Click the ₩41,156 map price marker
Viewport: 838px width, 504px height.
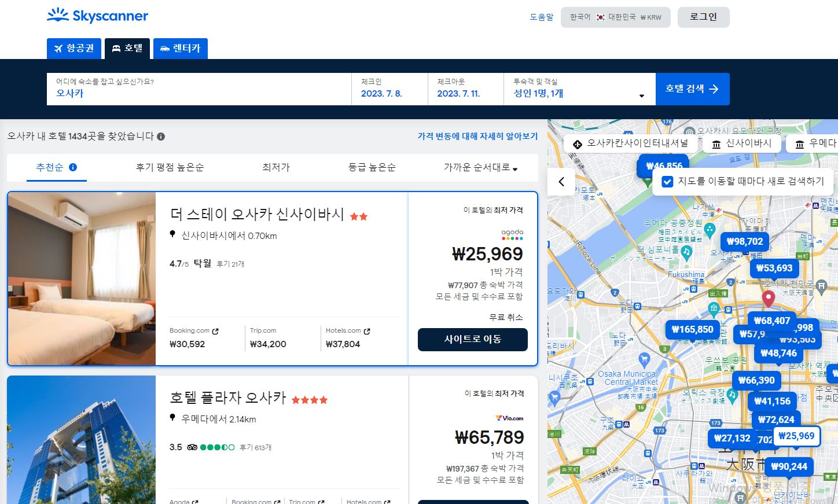pyautogui.click(x=772, y=401)
